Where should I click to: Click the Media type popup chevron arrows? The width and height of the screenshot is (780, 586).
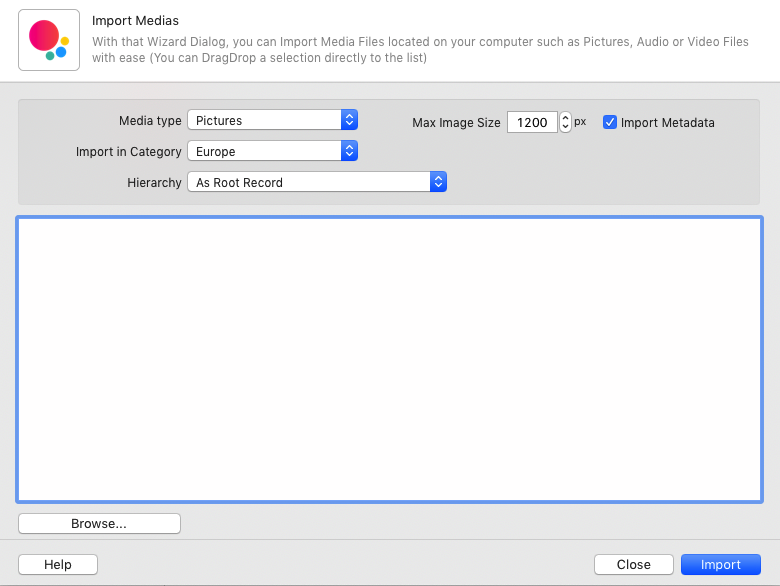click(349, 120)
